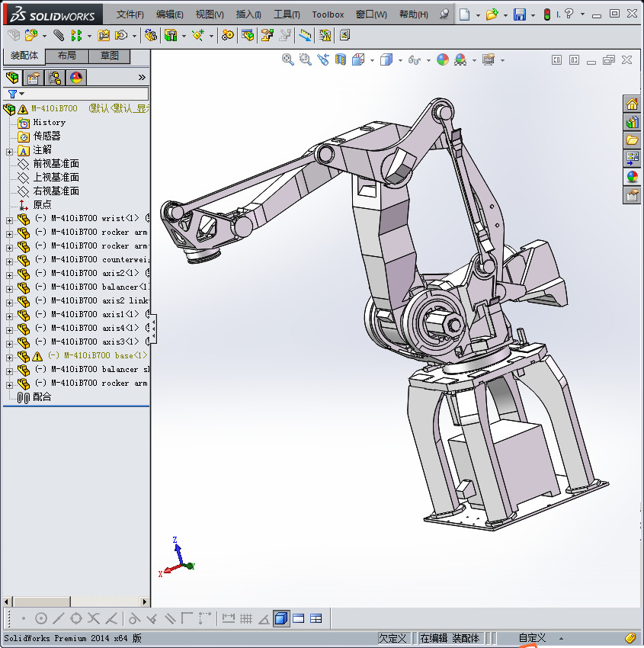Toggle shaded with edges display cube
The image size is (644, 648).
(x=281, y=618)
